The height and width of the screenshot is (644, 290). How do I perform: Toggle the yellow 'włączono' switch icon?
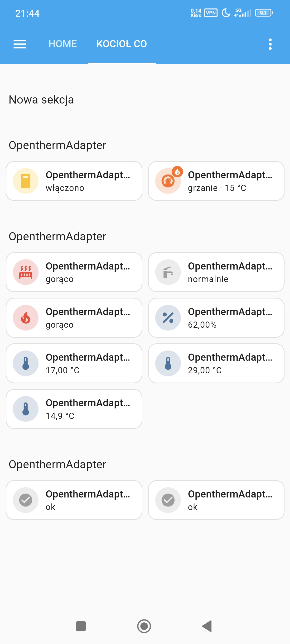point(25,181)
